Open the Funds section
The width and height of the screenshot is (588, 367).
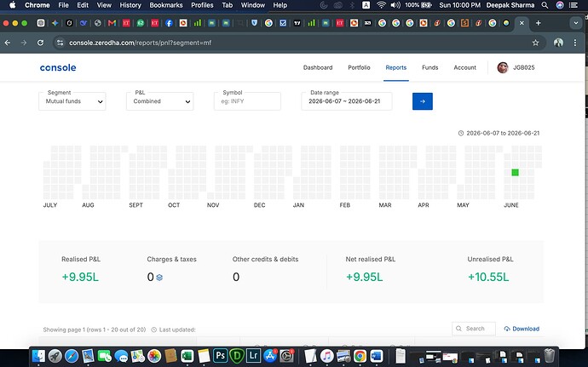point(429,67)
